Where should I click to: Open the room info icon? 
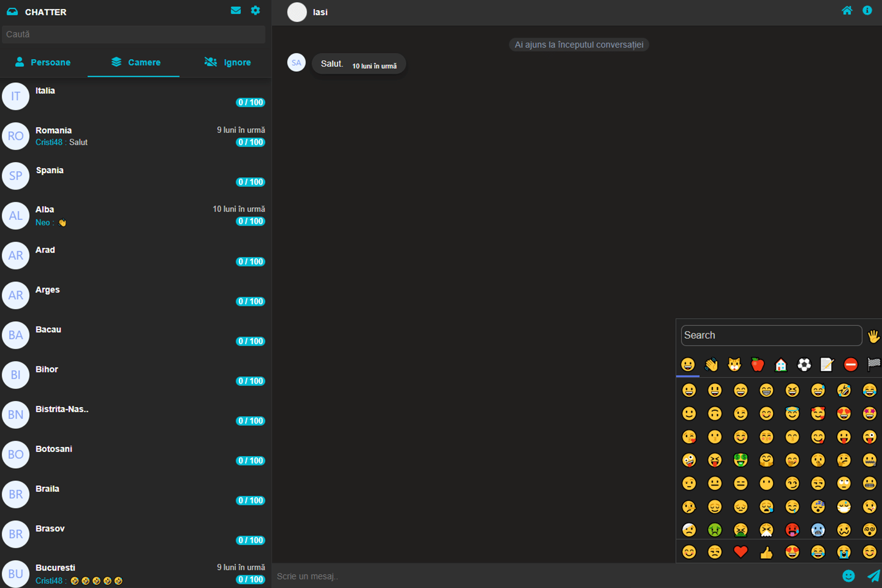[x=867, y=10]
